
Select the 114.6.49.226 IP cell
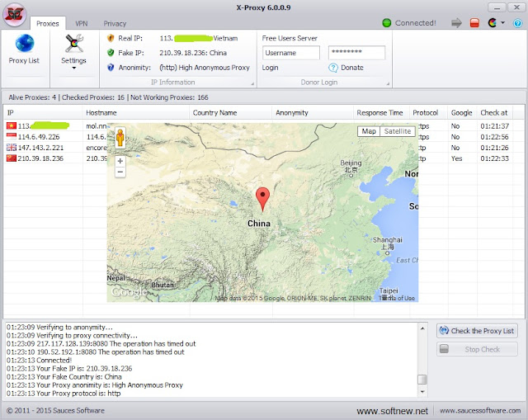(x=39, y=137)
